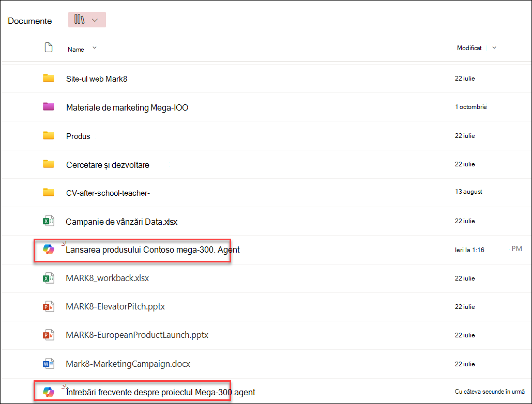Click the file type column header icon
Viewport: 532px width, 404px height.
(49, 48)
